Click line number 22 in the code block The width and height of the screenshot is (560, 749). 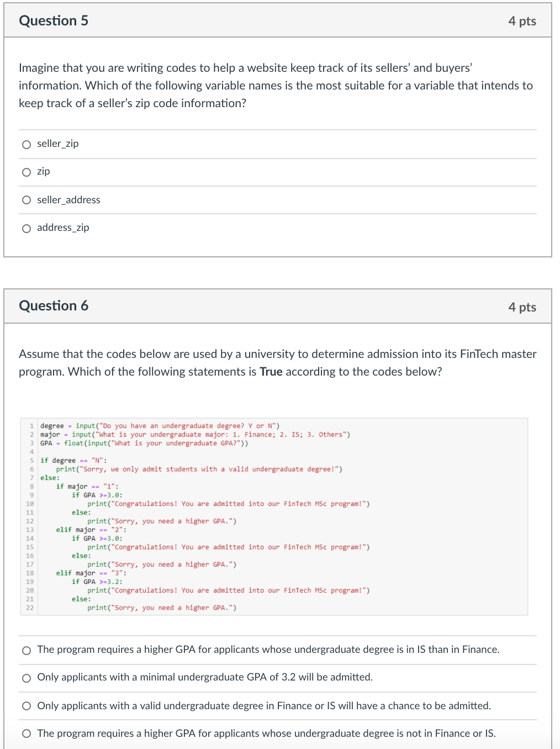coord(30,608)
